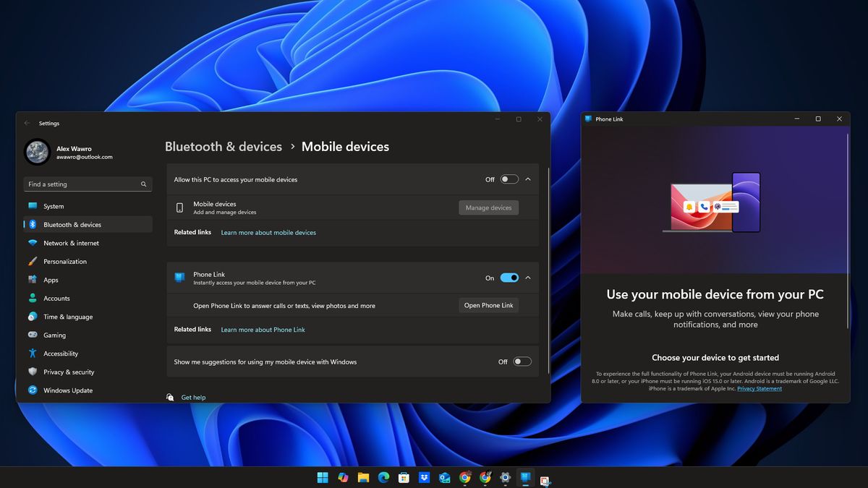
Task: Go back using the Settings back arrow
Action: 27,123
